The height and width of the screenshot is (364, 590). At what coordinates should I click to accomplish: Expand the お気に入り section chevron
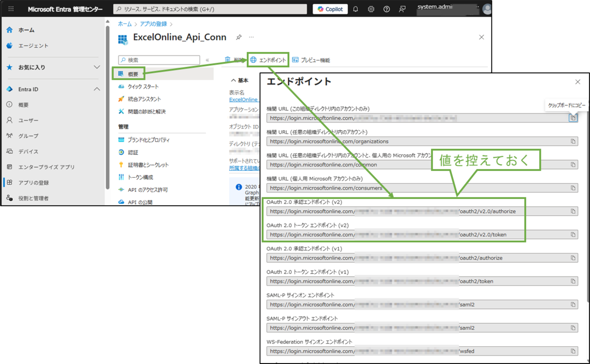point(97,67)
